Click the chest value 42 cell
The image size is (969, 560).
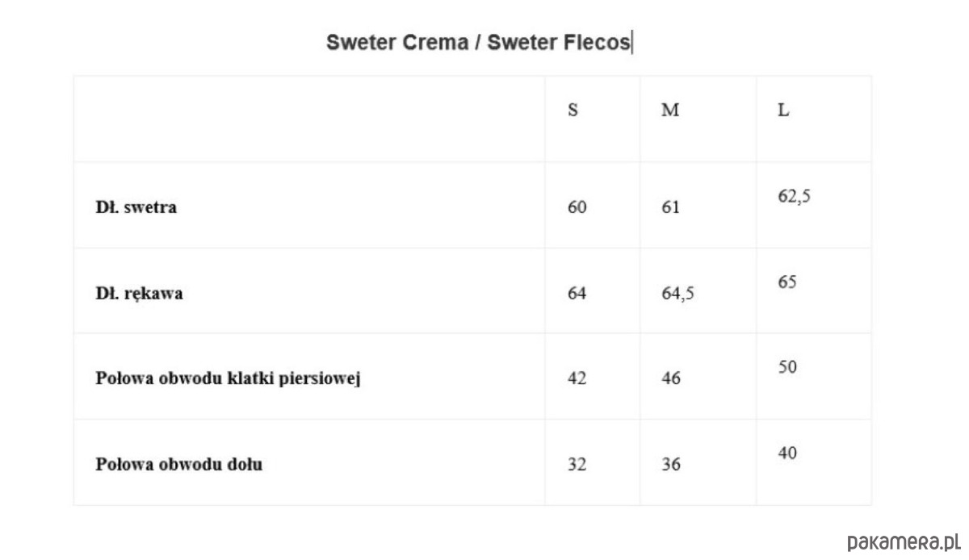pos(577,378)
